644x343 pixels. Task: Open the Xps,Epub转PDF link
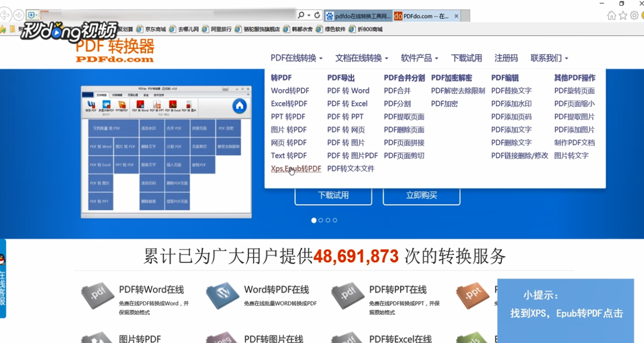(x=296, y=168)
